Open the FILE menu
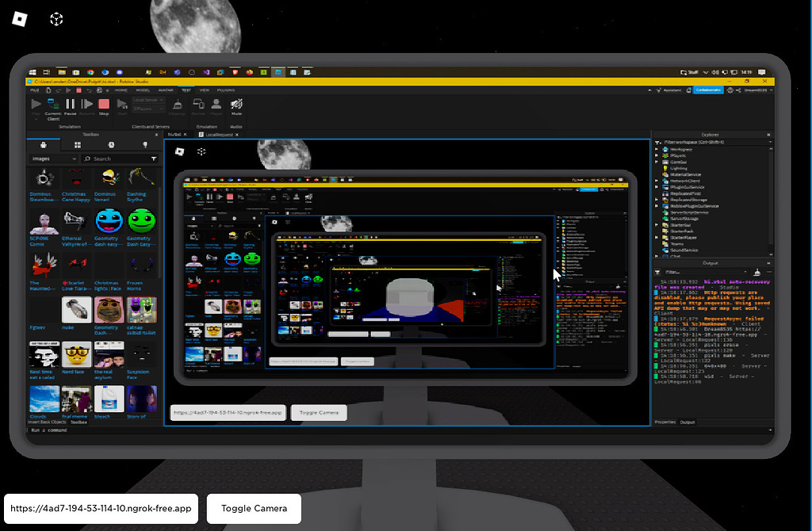This screenshot has height=531, width=812. point(36,90)
